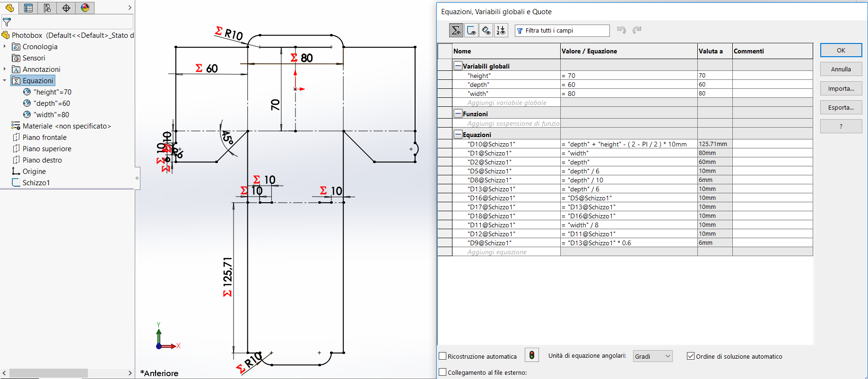Click the Materiale non specificato icon
Screen dimensions: 868x379
pyautogui.click(x=16, y=126)
